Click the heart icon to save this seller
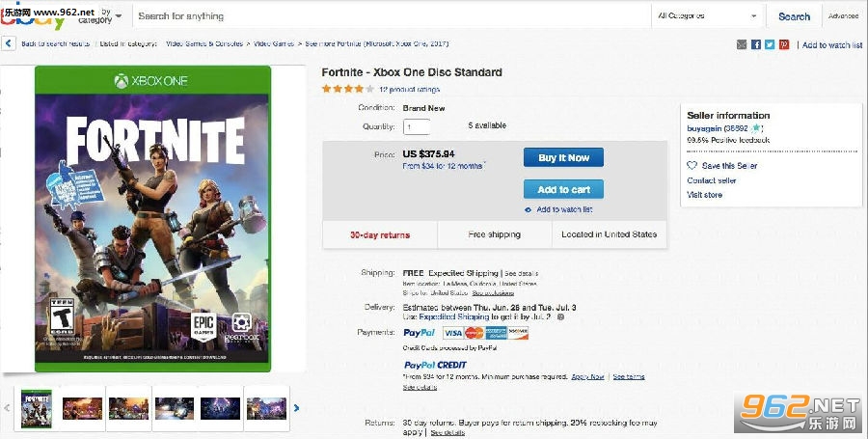The height and width of the screenshot is (439, 868). (x=692, y=166)
